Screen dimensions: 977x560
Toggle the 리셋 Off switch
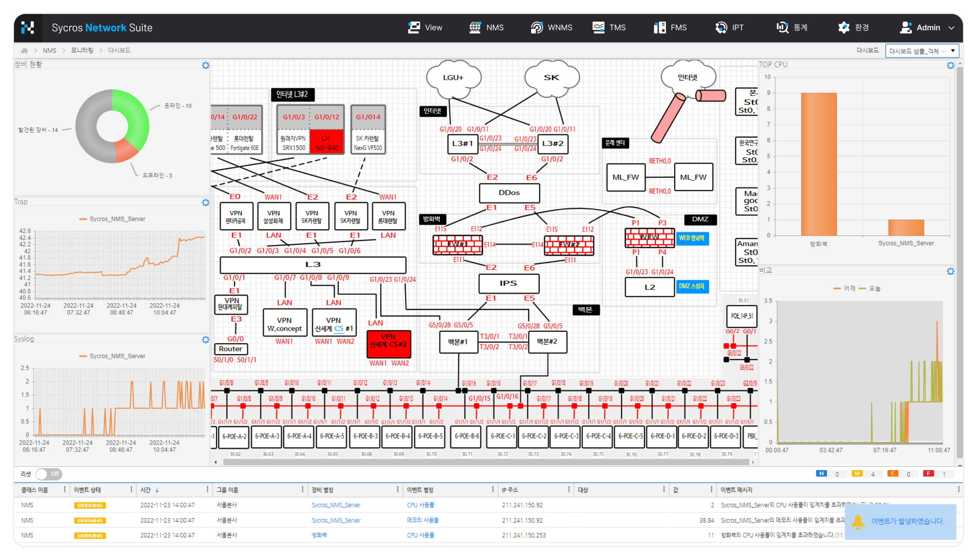tap(49, 474)
